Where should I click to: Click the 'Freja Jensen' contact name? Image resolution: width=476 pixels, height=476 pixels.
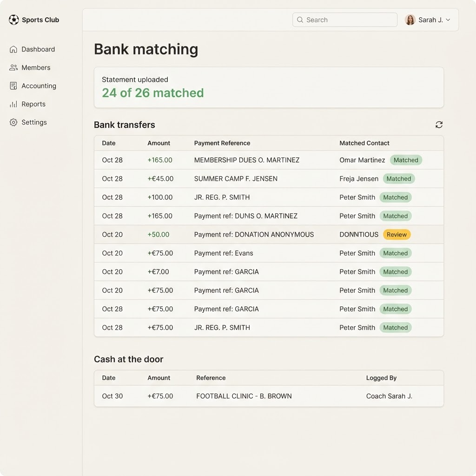359,179
